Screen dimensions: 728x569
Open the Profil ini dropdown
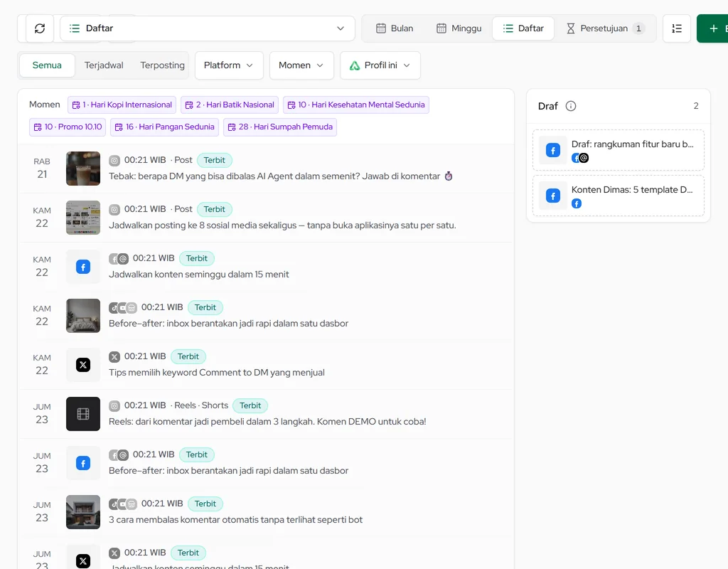pyautogui.click(x=380, y=65)
